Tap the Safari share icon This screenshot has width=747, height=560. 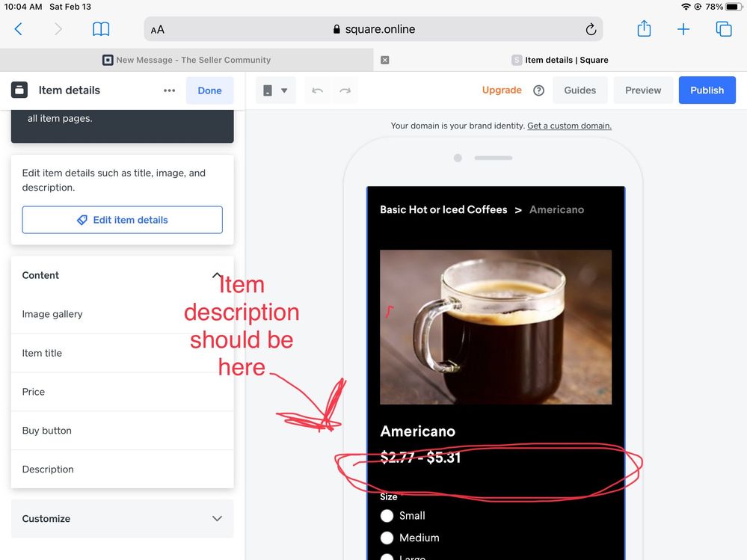644,29
